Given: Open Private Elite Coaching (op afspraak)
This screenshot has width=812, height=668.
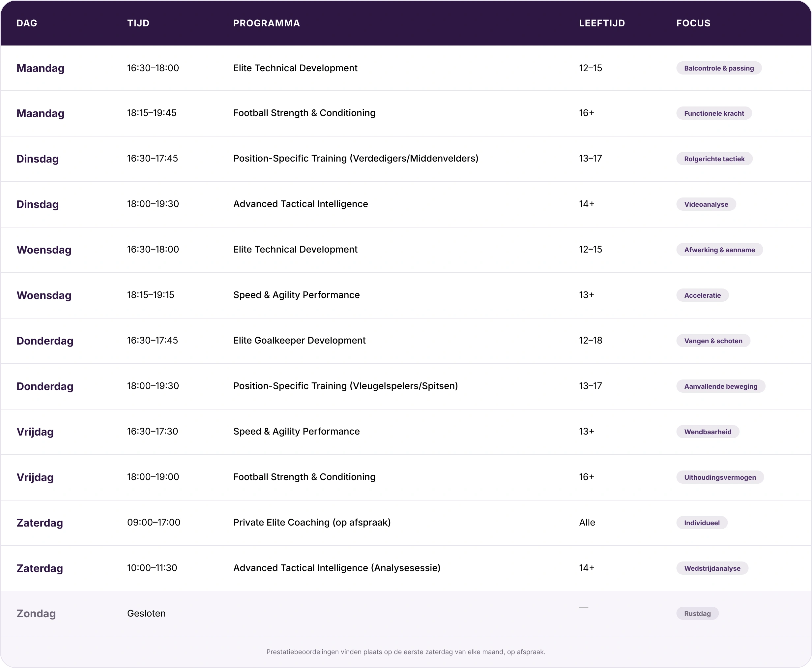Looking at the screenshot, I should coord(312,522).
